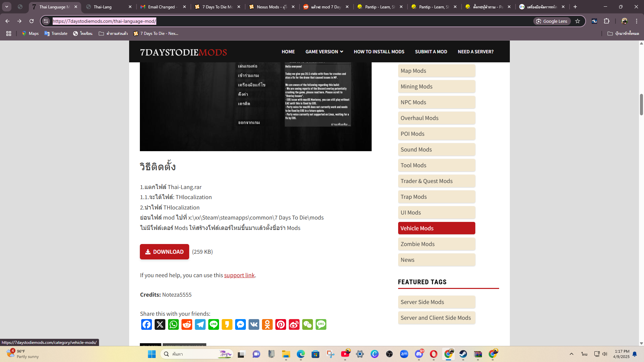Open the apps grid in bookmarks bar
644x362 pixels.
[x=9, y=34]
